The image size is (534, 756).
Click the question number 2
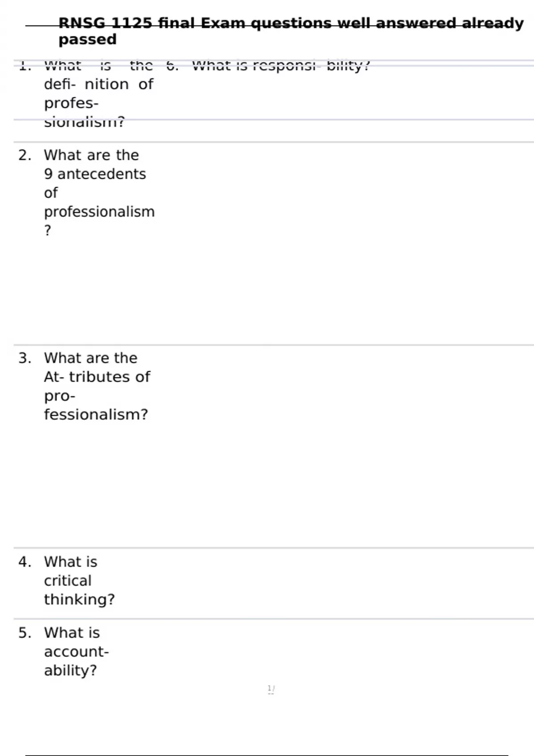(24, 155)
